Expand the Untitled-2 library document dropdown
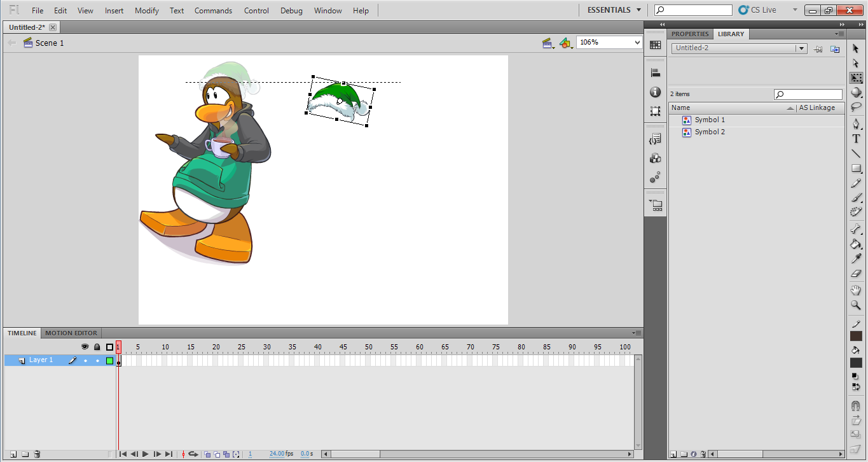Image resolution: width=868 pixels, height=462 pixels. pyautogui.click(x=801, y=48)
